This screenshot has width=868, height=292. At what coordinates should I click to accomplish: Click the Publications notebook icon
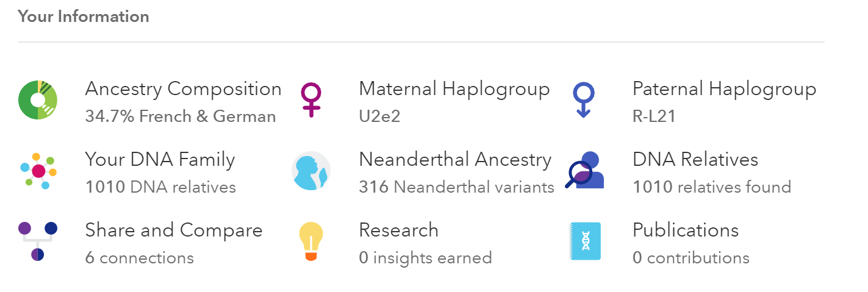tap(585, 241)
